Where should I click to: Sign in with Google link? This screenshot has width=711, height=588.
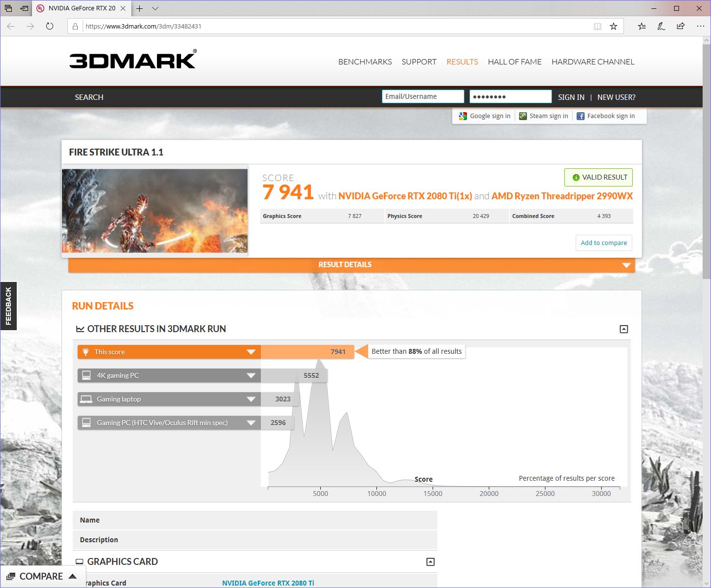(x=485, y=116)
